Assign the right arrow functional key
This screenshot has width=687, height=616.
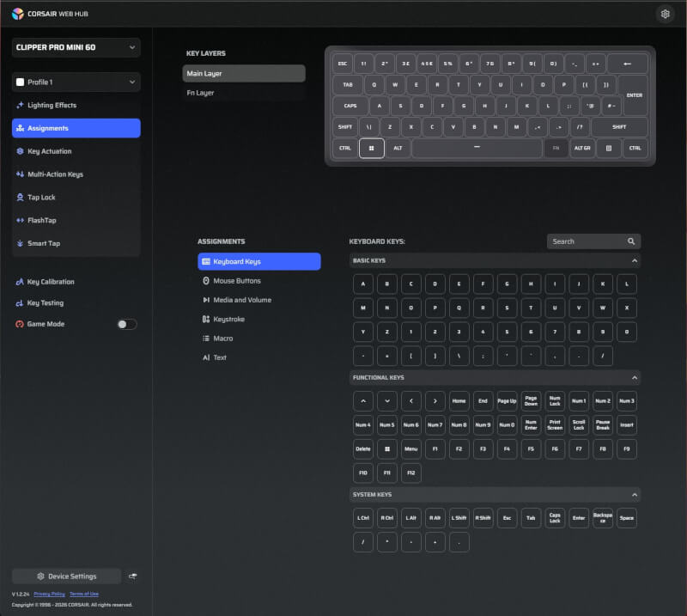click(435, 400)
